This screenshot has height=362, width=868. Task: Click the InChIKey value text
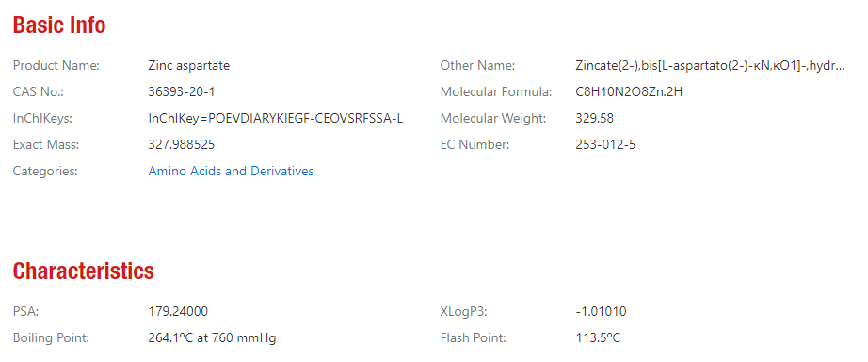pyautogui.click(x=276, y=119)
